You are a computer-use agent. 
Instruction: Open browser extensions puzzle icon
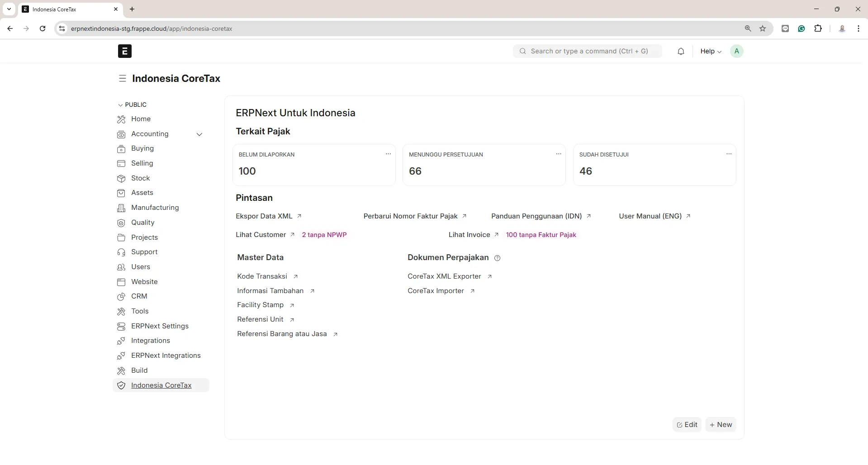818,28
